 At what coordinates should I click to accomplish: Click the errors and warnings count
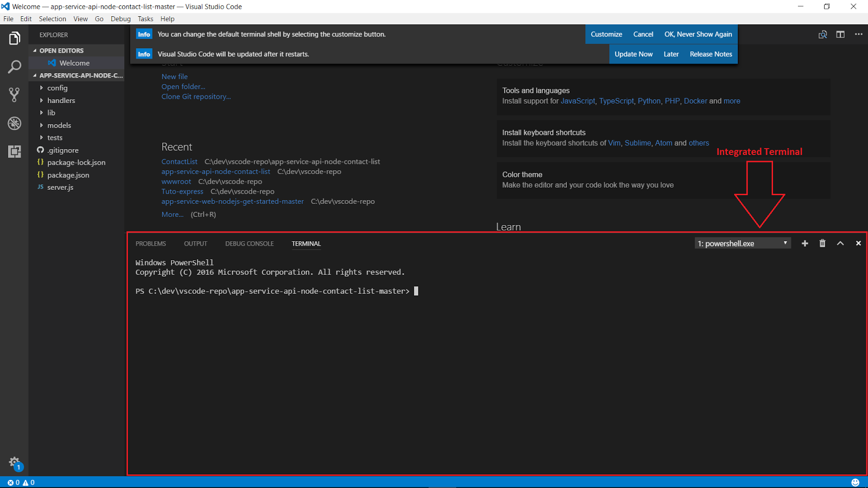[21, 483]
